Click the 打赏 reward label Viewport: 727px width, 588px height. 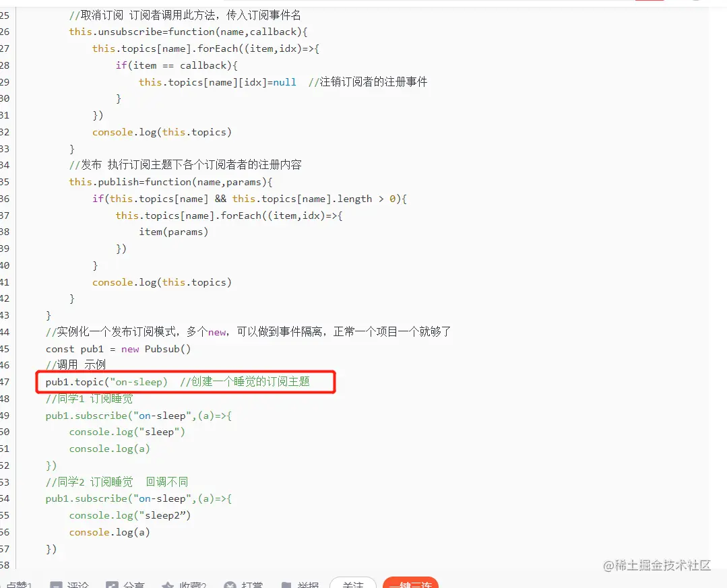252,585
